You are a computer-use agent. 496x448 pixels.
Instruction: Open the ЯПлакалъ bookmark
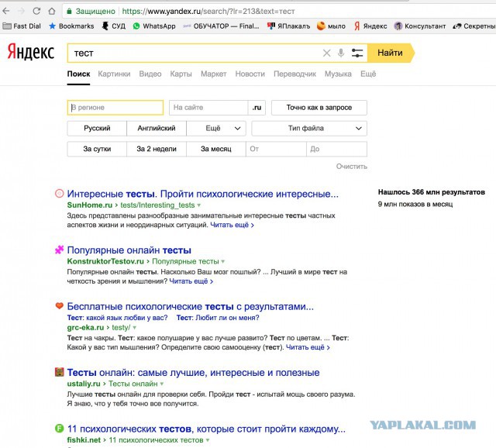288,26
